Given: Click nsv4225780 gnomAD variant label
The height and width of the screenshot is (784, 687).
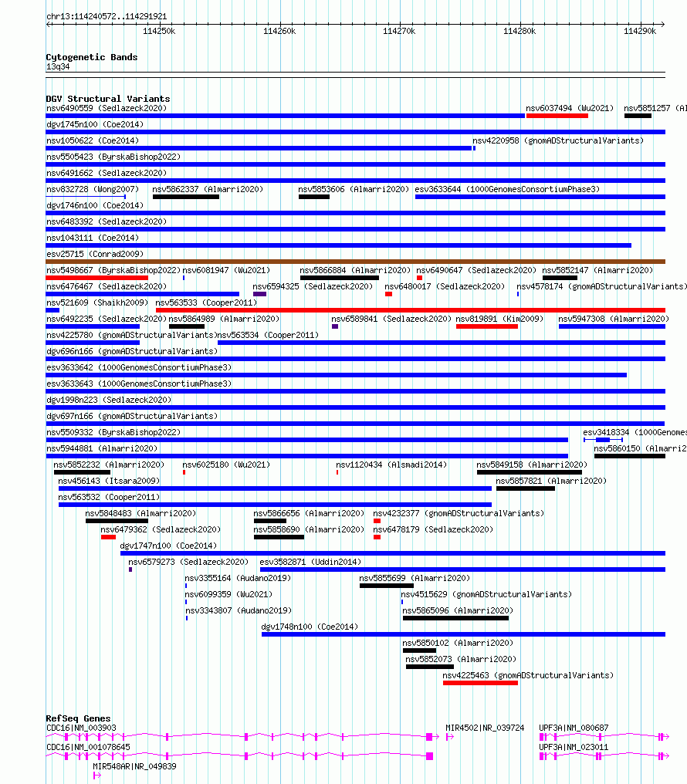Looking at the screenshot, I should coord(132,335).
